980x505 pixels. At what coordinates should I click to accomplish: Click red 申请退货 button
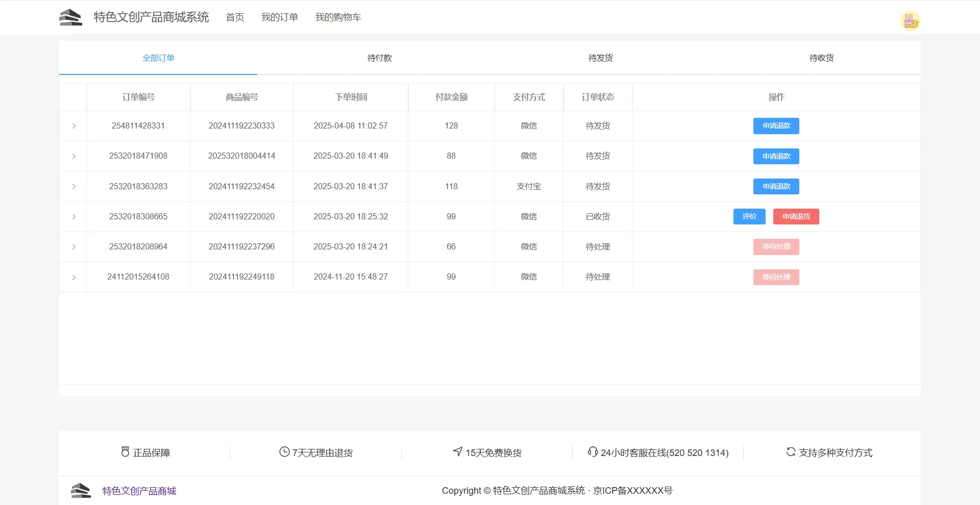coord(796,217)
